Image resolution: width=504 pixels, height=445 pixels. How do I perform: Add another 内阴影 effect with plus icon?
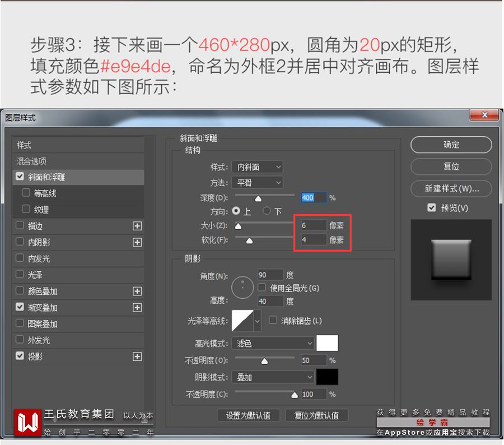point(137,242)
